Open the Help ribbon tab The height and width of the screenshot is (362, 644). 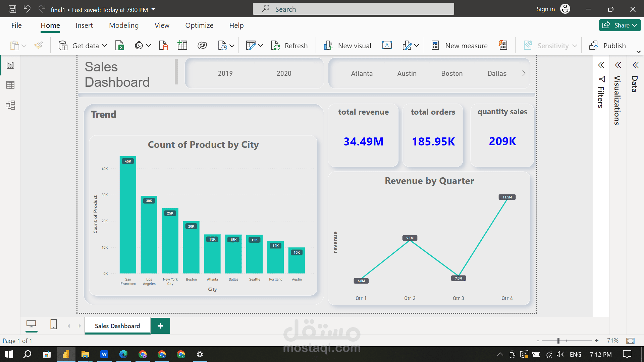pyautogui.click(x=236, y=25)
